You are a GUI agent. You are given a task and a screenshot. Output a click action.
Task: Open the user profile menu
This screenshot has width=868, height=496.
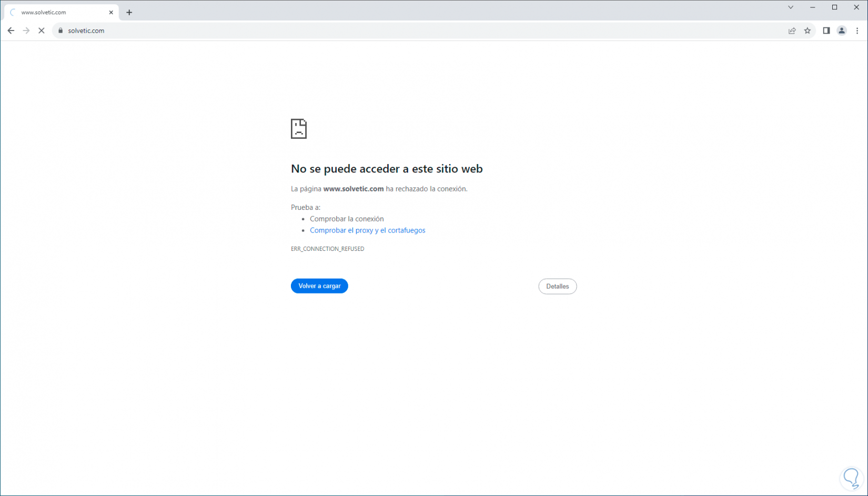842,31
